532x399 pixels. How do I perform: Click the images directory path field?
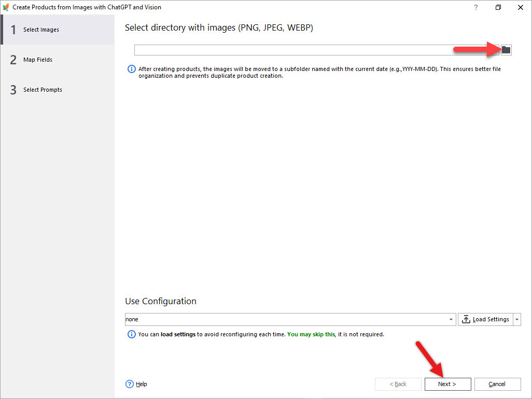coord(317,50)
